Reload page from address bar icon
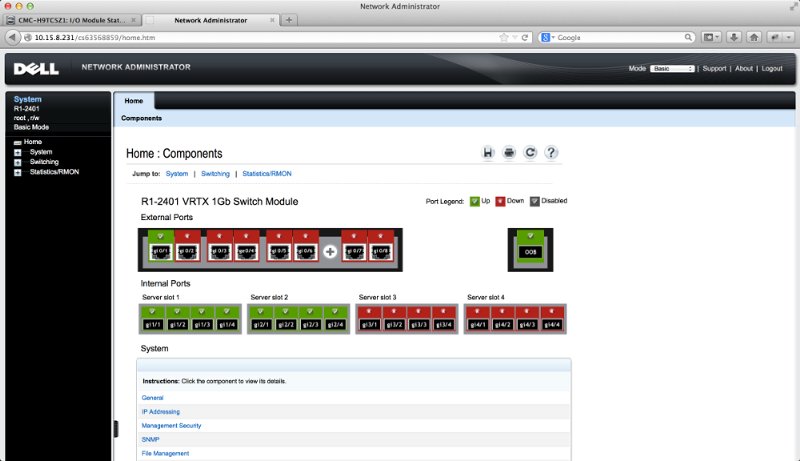This screenshot has height=461, width=800. 524,37
